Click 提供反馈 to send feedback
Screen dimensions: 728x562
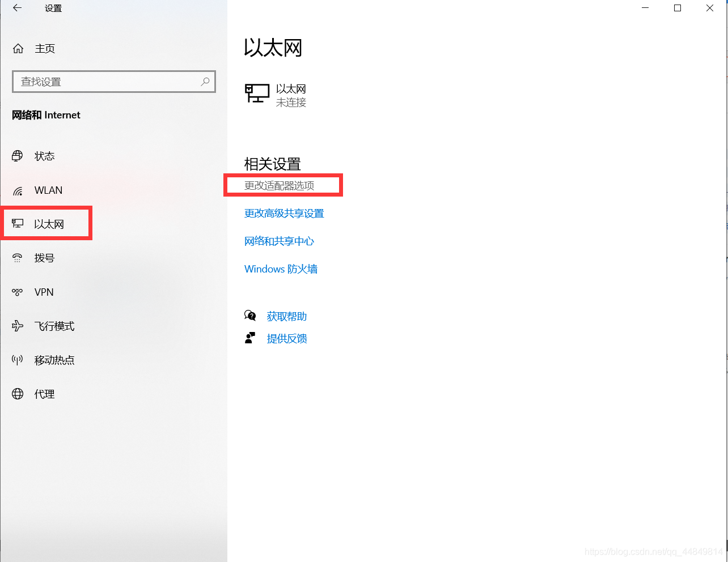tap(287, 338)
